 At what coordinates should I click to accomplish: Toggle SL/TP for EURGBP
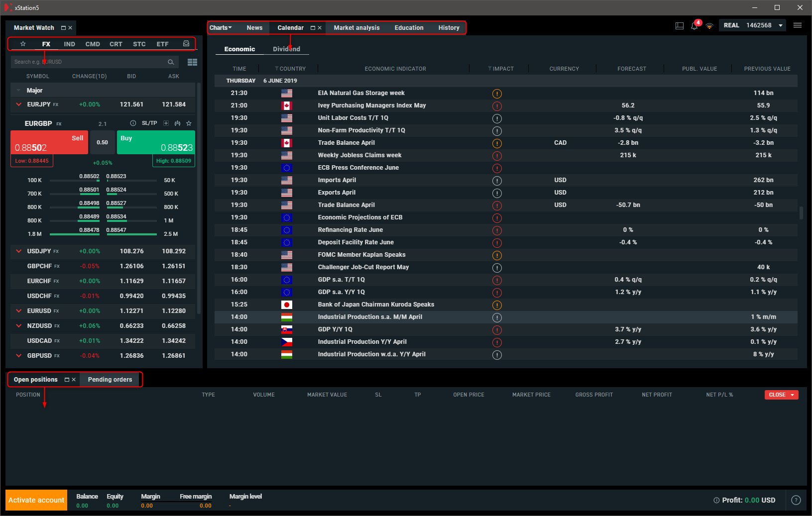pos(149,123)
